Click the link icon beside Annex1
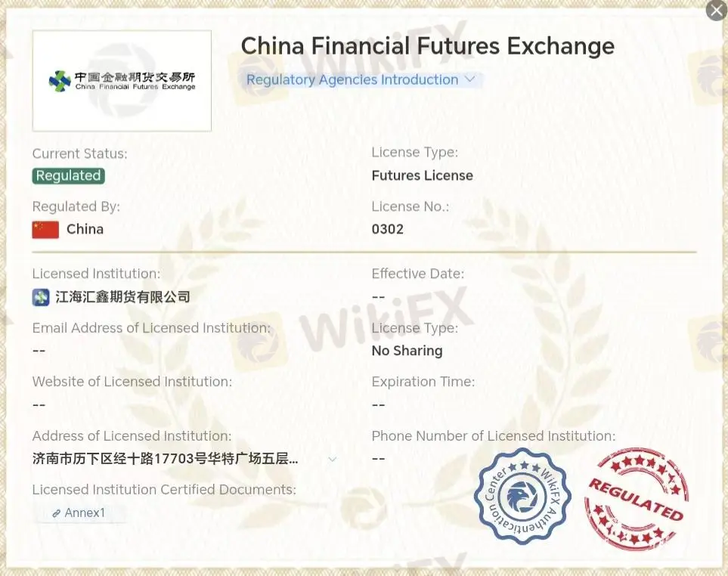 [x=56, y=513]
